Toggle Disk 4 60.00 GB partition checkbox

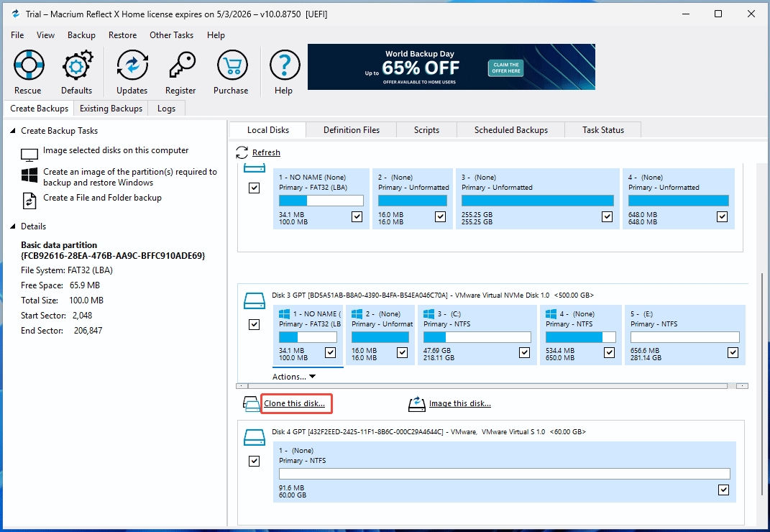[723, 490]
